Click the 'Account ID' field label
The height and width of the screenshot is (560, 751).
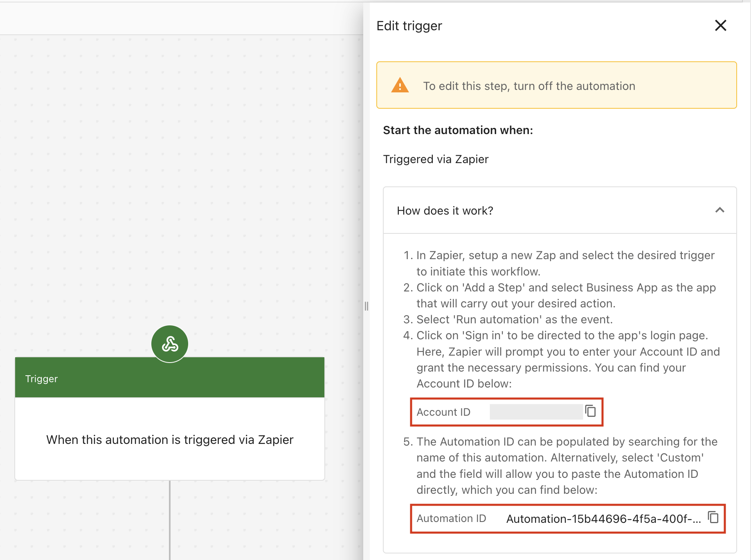pyautogui.click(x=443, y=412)
